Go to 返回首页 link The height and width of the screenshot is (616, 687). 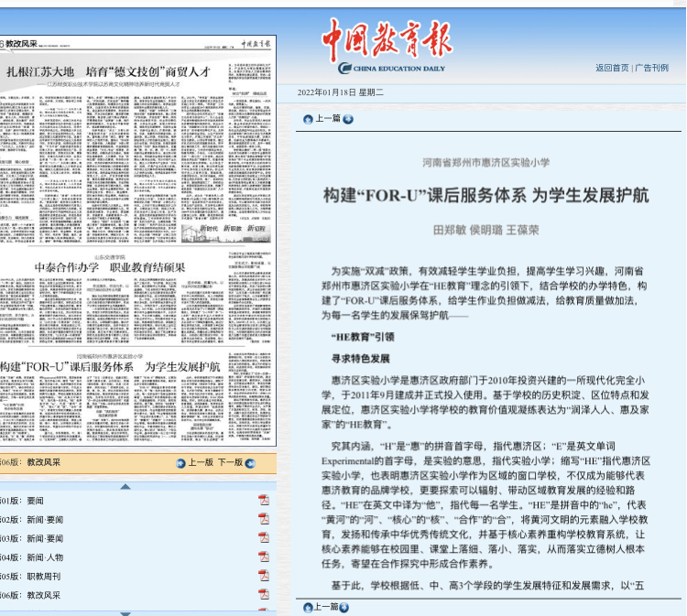coord(612,68)
